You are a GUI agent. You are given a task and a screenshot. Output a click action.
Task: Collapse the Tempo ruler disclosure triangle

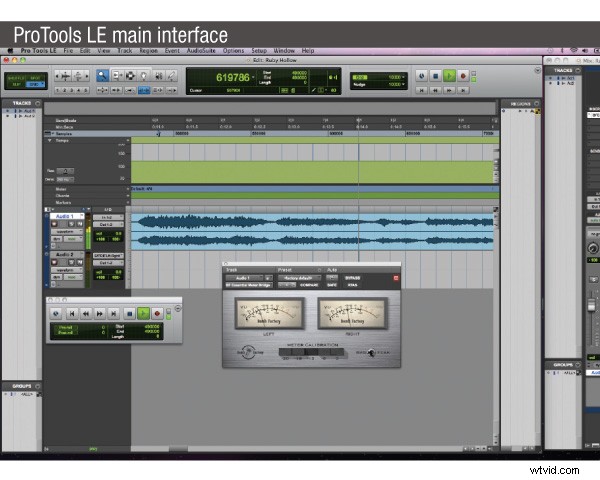pos(49,140)
